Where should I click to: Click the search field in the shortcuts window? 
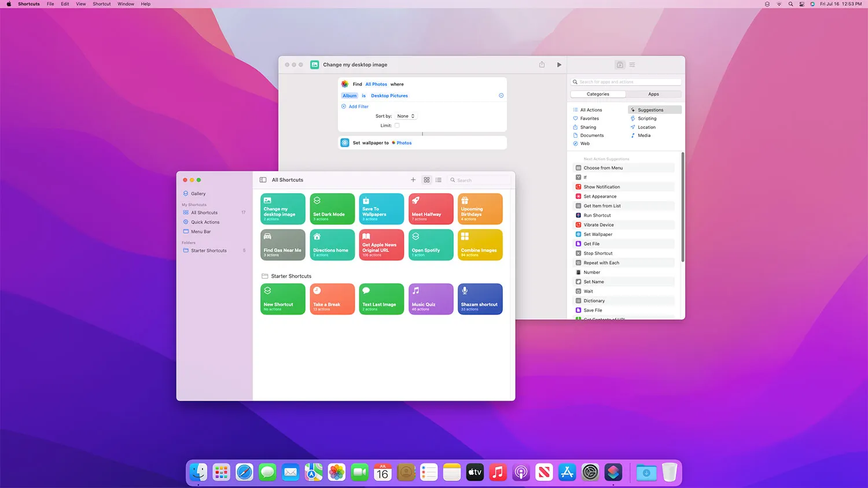pos(479,180)
